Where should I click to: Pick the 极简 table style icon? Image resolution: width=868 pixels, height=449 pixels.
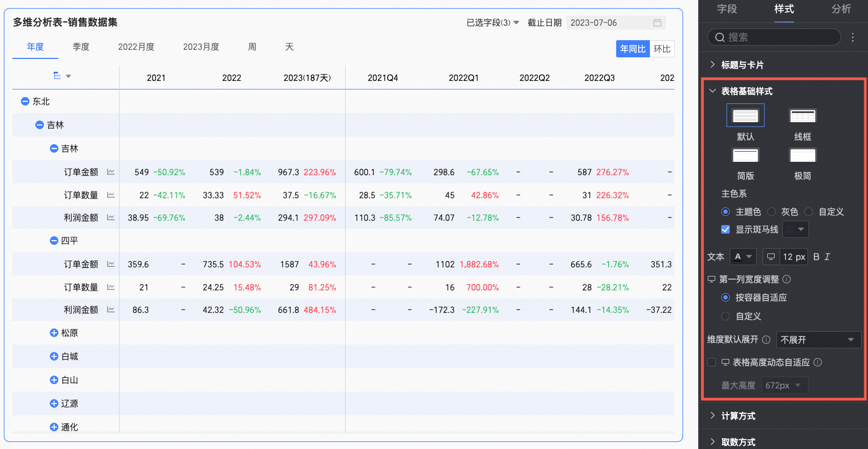tap(802, 155)
